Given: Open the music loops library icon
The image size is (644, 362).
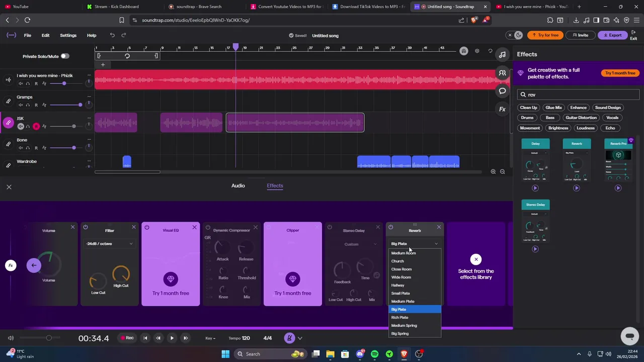Looking at the screenshot, I should point(502,54).
